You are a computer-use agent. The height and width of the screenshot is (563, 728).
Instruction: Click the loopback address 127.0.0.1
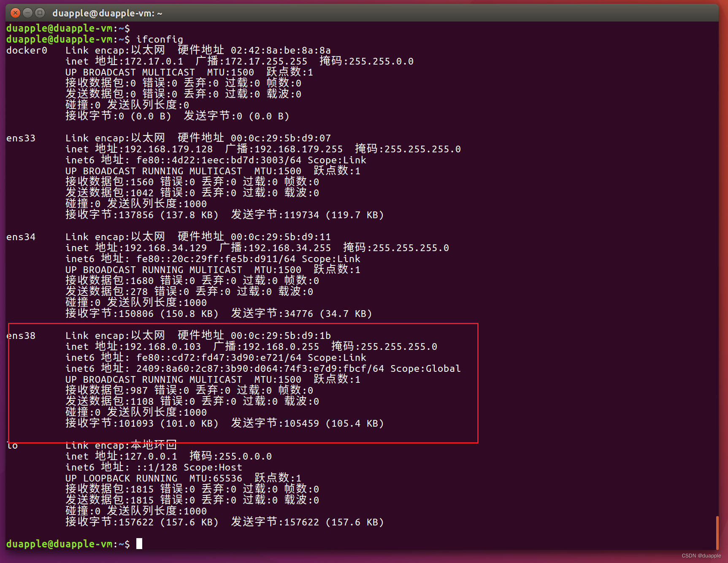coord(151,456)
